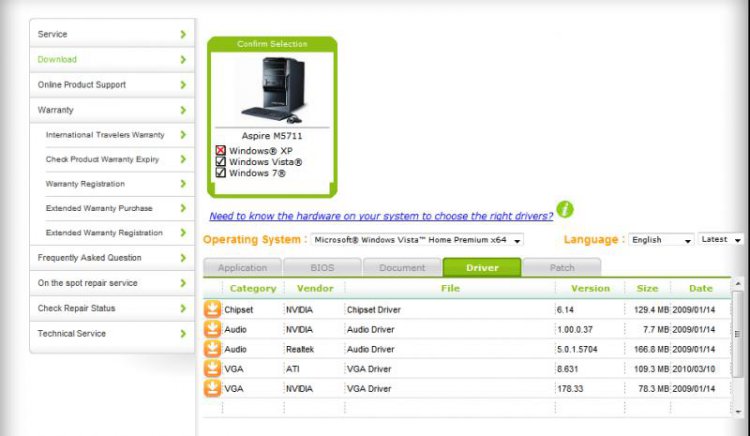Download the NVIDIA VGA Driver
The height and width of the screenshot is (436, 750).
pos(212,388)
